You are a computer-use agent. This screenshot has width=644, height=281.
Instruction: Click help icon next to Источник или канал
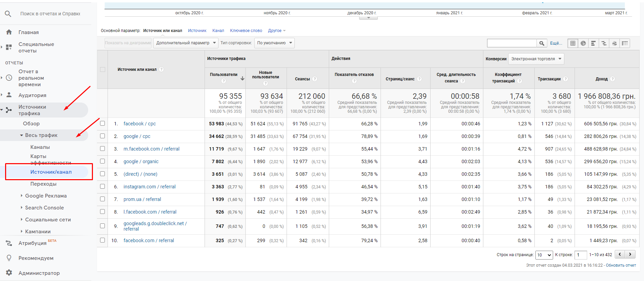[162, 69]
